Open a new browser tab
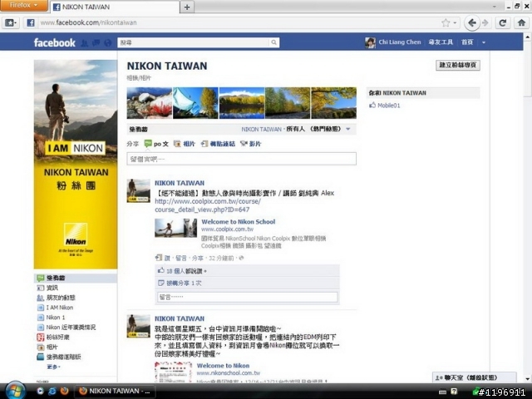Screen dimensions: 532x399 [187, 7]
